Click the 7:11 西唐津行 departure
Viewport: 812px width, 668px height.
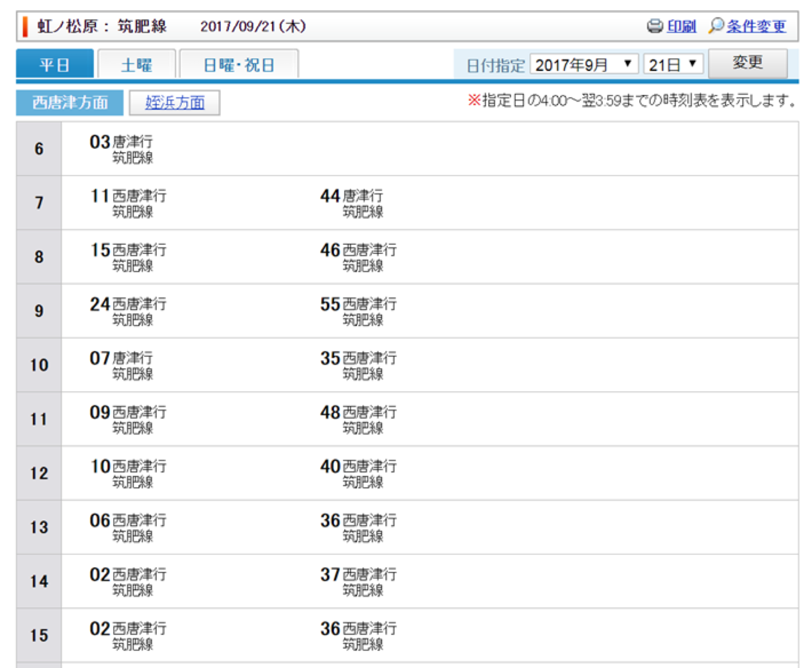coord(128,203)
